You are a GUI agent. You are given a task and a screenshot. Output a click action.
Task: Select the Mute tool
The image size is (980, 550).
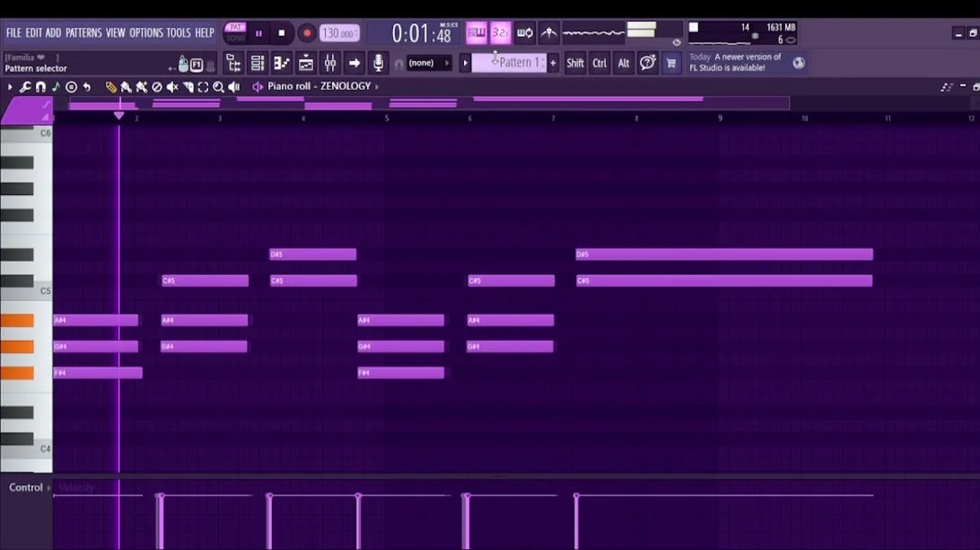pyautogui.click(x=172, y=87)
